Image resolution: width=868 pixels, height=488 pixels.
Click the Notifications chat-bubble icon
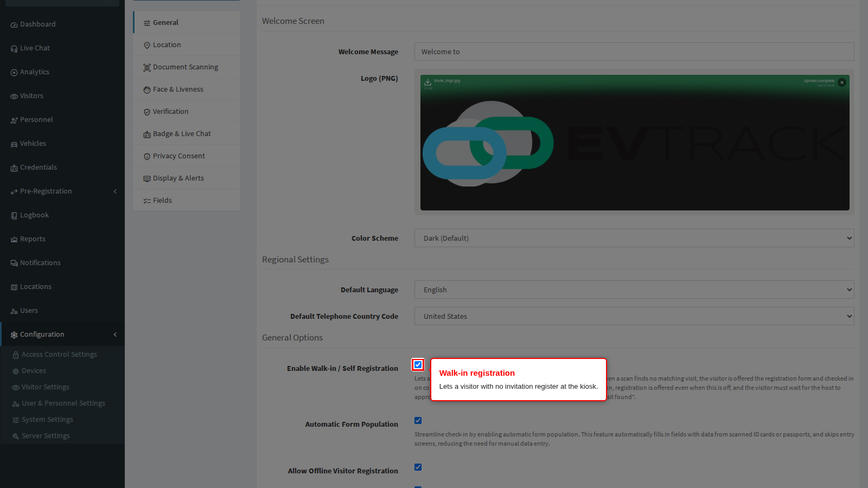pos(14,264)
